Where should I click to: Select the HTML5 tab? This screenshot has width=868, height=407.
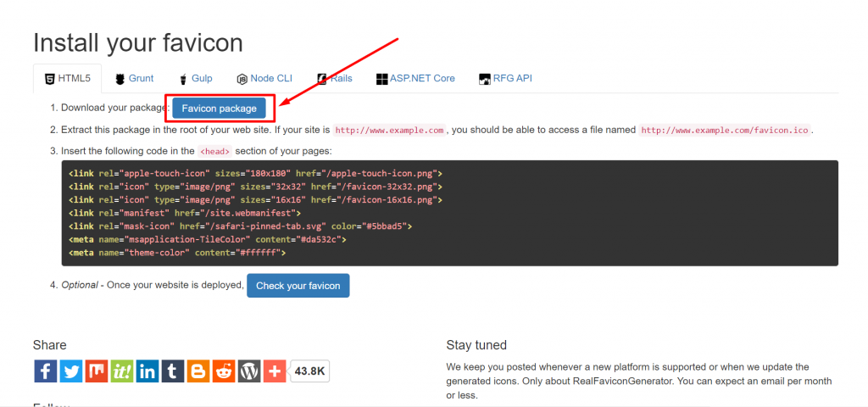click(68, 79)
